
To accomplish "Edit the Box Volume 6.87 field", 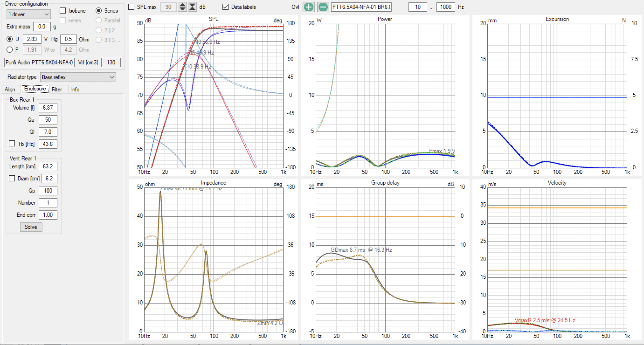I will pyautogui.click(x=48, y=108).
